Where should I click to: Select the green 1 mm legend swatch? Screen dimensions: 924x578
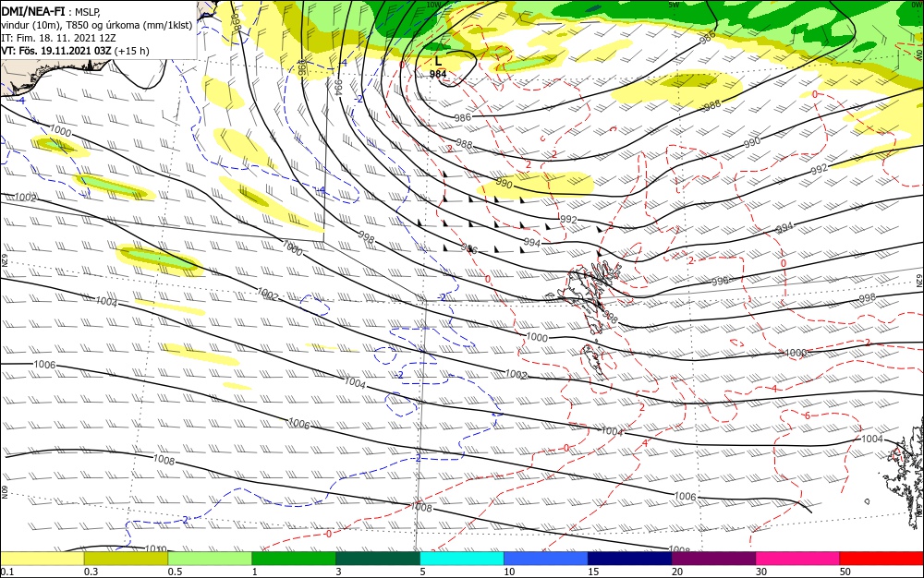294,559
